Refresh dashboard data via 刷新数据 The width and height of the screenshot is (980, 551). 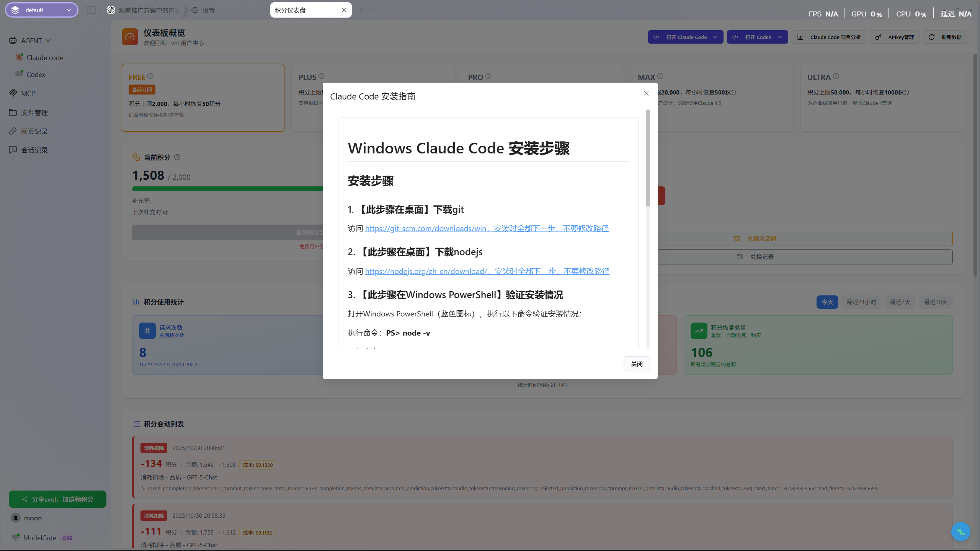[x=945, y=37]
